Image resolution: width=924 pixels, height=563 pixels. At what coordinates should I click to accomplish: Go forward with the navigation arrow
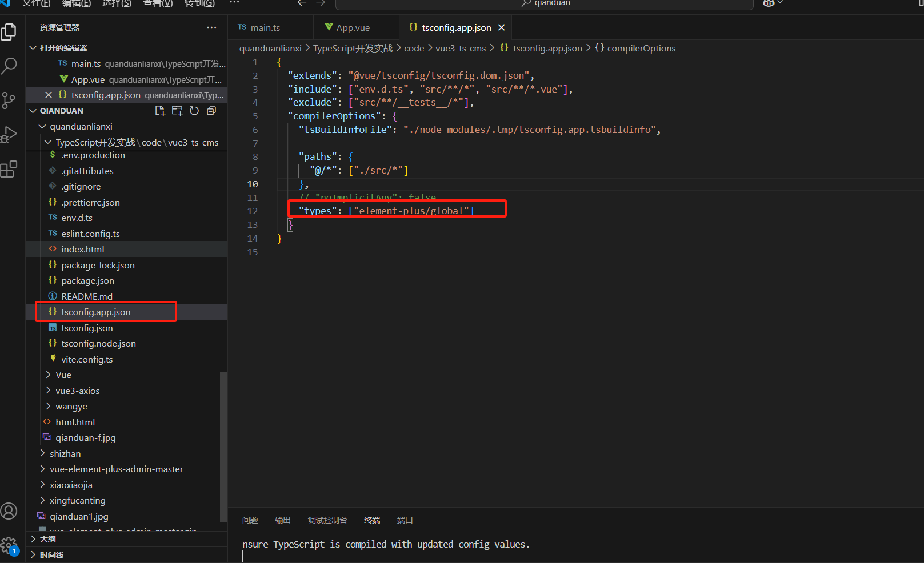pos(321,3)
